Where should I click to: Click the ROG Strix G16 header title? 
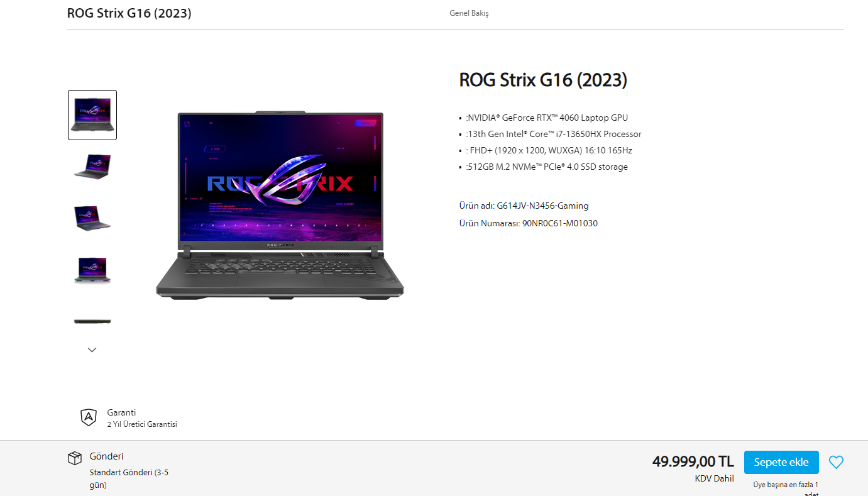129,13
